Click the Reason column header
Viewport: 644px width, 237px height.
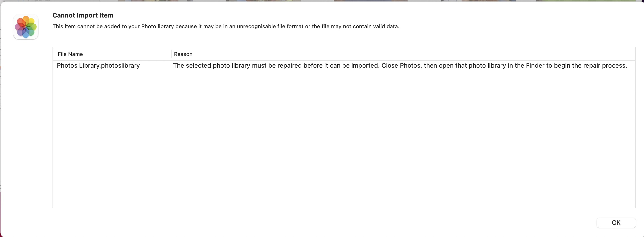[x=183, y=54]
